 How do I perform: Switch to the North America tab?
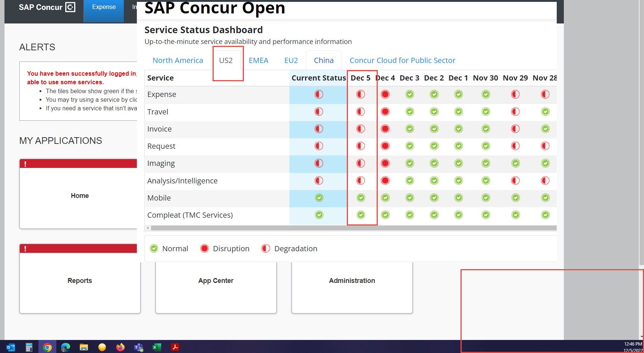[178, 60]
